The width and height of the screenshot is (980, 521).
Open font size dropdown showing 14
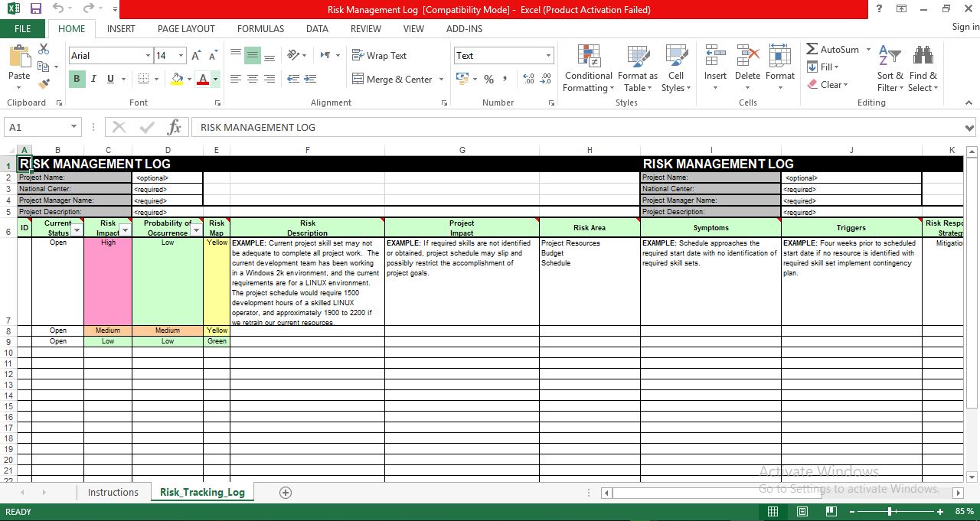coord(181,56)
